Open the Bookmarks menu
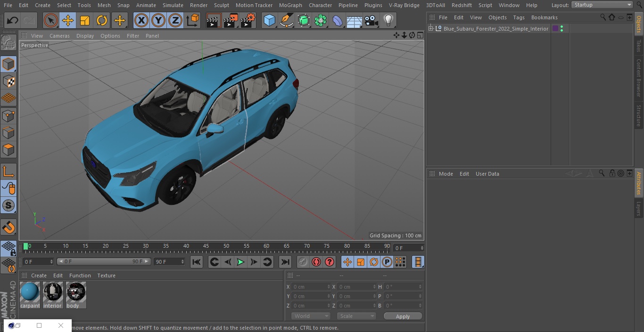Screen dimensions: 644x332 [544, 17]
